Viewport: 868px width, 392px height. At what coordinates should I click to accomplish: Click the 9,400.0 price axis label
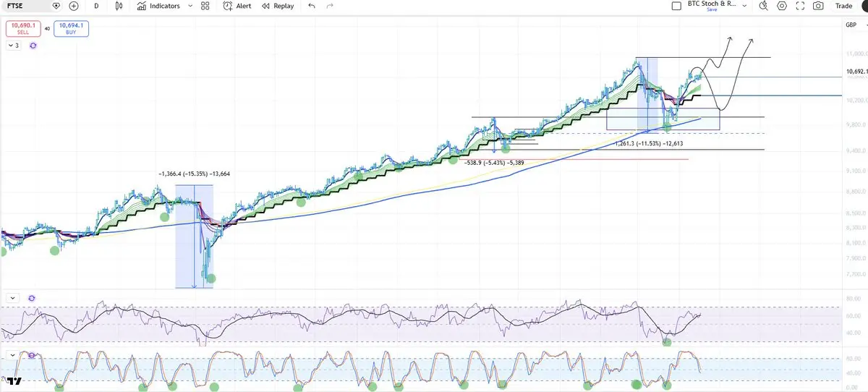click(x=856, y=150)
